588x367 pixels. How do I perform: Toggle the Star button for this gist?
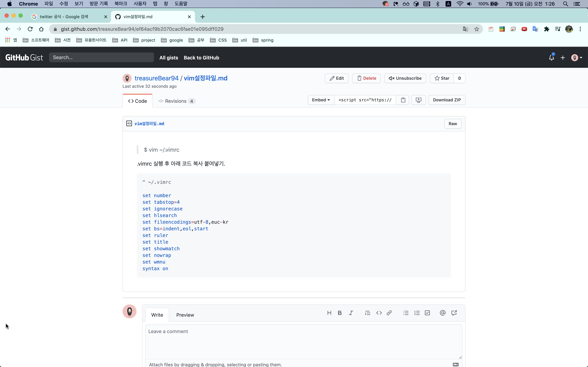pos(442,78)
